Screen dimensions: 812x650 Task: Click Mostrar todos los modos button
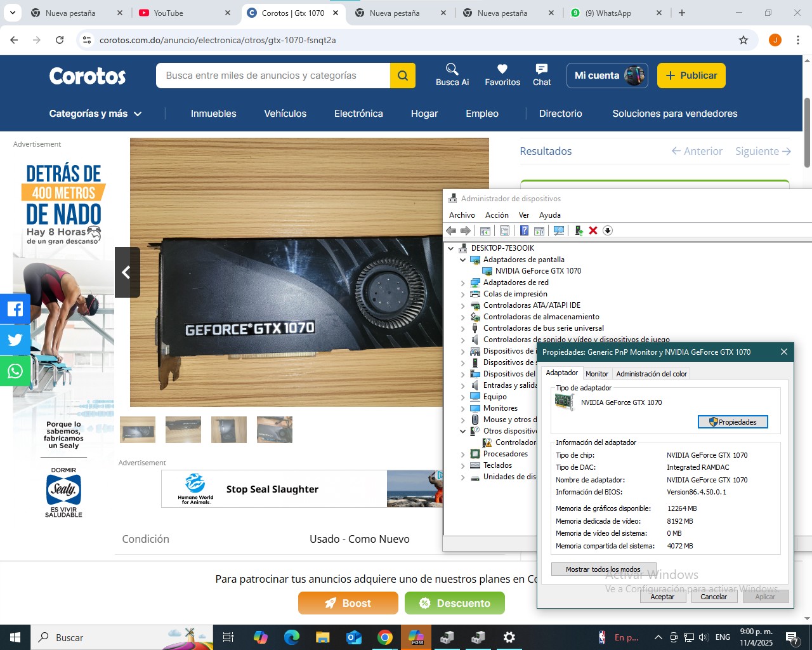pyautogui.click(x=603, y=569)
